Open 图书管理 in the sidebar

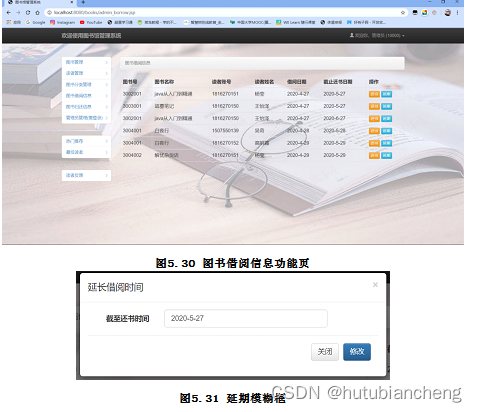(86, 62)
